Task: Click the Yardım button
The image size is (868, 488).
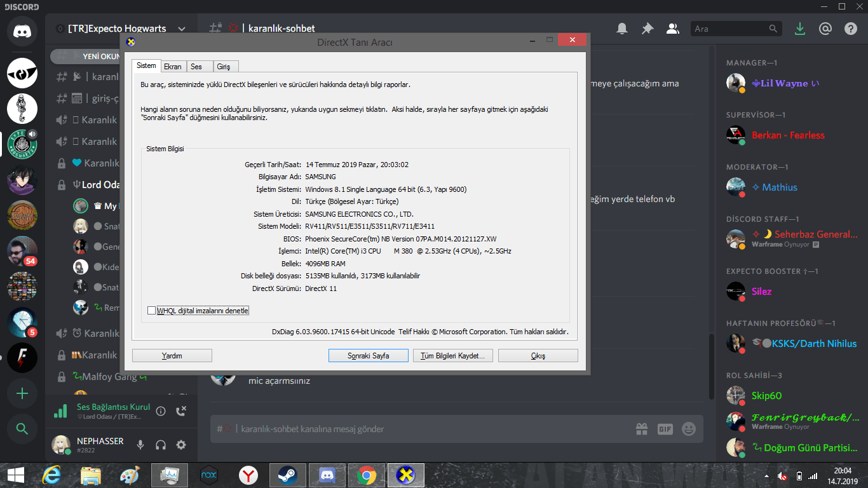Action: click(x=172, y=356)
